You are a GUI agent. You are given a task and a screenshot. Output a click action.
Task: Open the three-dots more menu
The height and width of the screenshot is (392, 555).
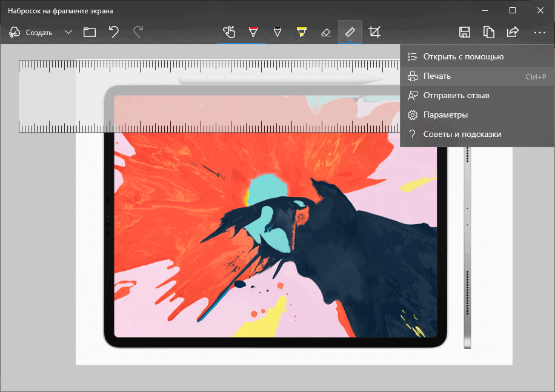[539, 33]
